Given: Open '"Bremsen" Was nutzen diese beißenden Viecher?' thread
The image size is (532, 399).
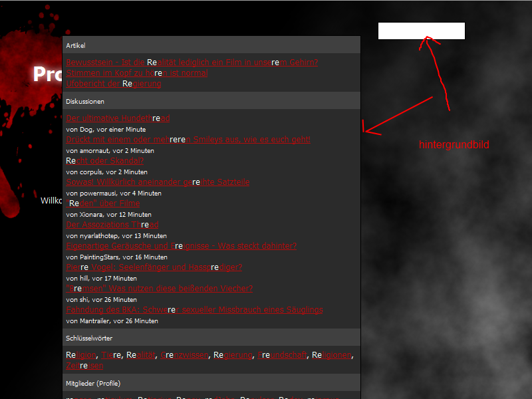Looking at the screenshot, I should (x=160, y=289).
